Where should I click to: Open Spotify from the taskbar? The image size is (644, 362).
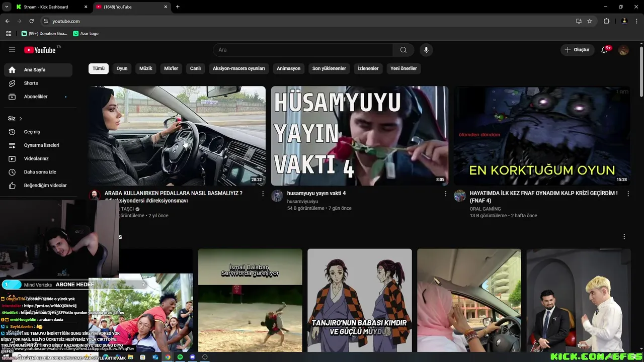pyautogui.click(x=180, y=357)
